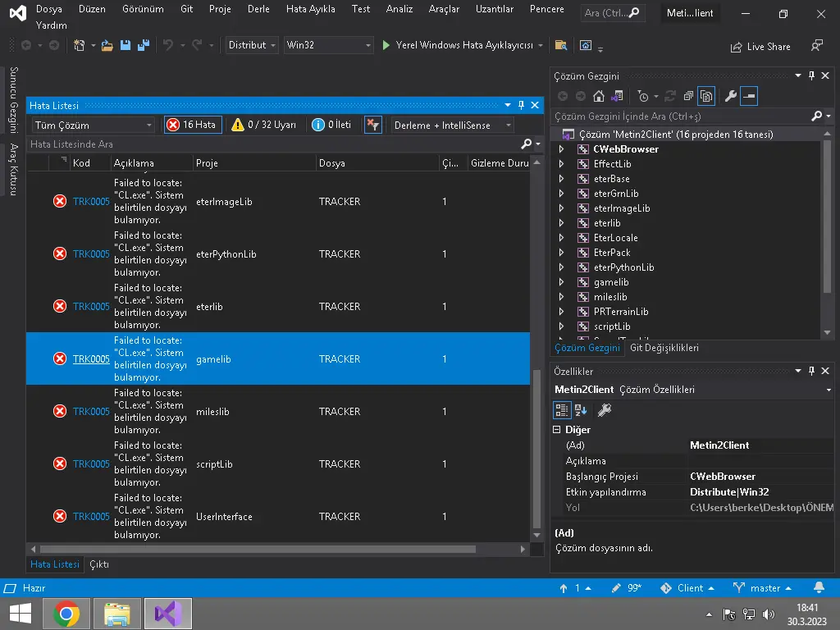Expand the CWebBrowser project node
The width and height of the screenshot is (840, 630).
point(561,149)
